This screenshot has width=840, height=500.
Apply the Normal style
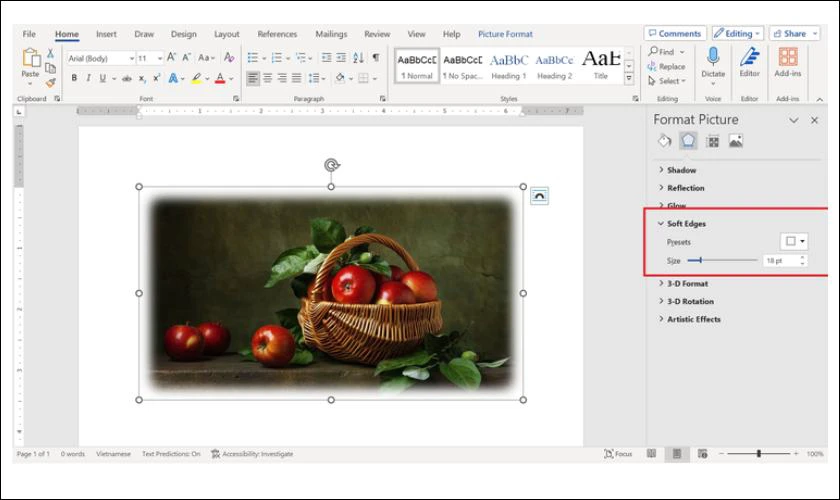(x=417, y=66)
